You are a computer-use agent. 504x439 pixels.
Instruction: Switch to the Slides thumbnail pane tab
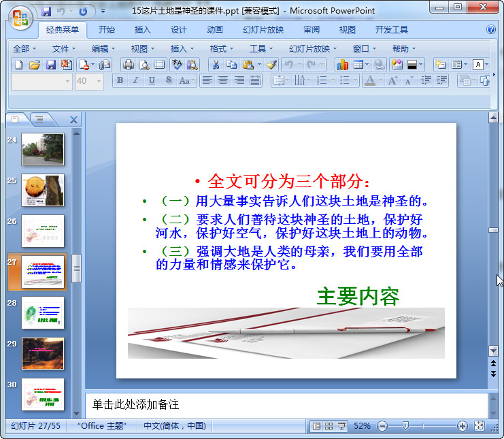[x=15, y=120]
